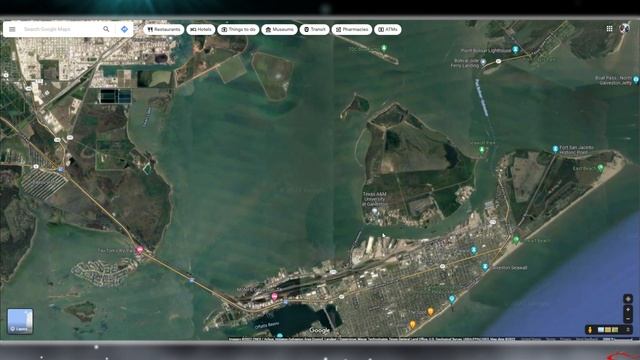Select the Galveston Seawall pin
640x360 pixels.
pos(485,267)
